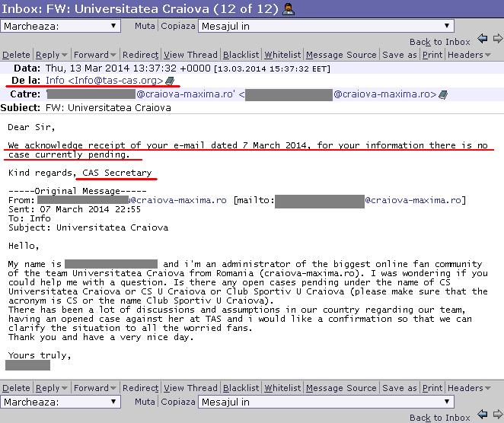Click the bottom Muta link
504x423 pixels.
point(145,402)
